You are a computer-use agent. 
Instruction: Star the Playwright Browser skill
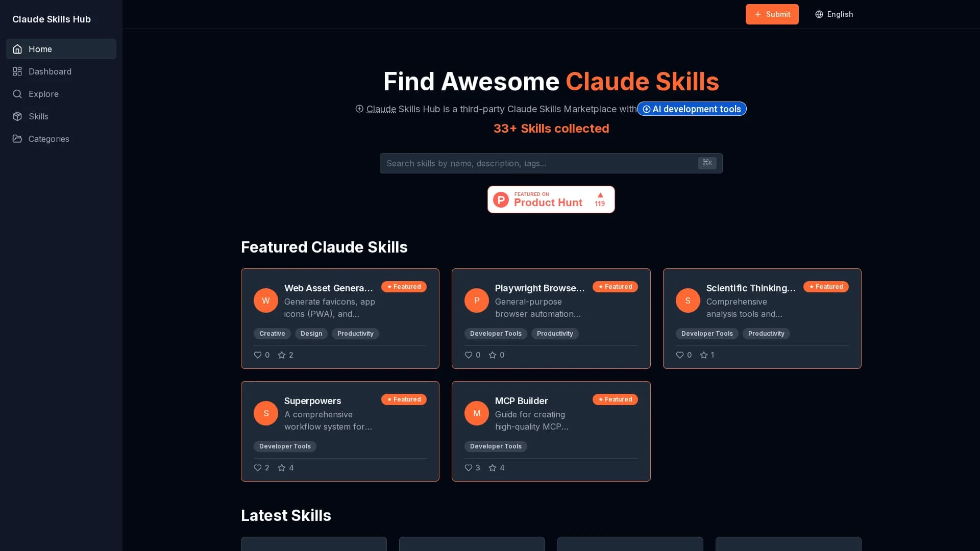(493, 355)
